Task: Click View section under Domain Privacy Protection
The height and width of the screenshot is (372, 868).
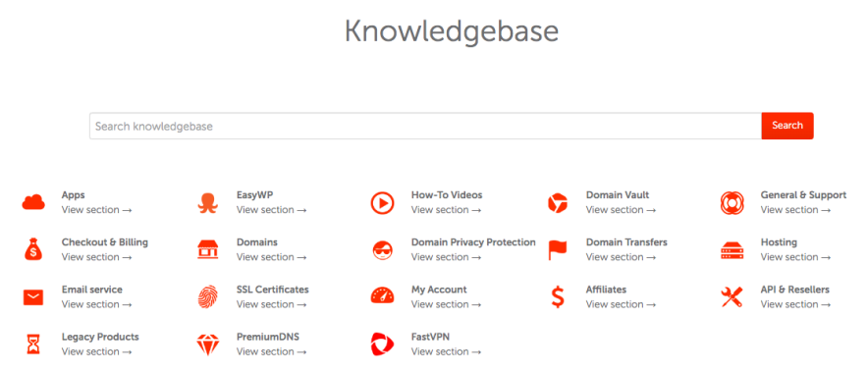Action: (x=446, y=257)
